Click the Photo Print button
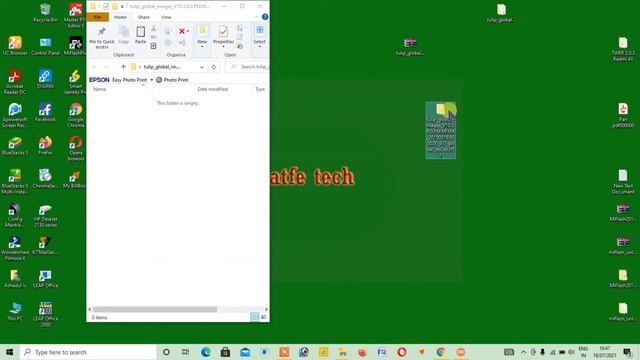 pos(172,80)
